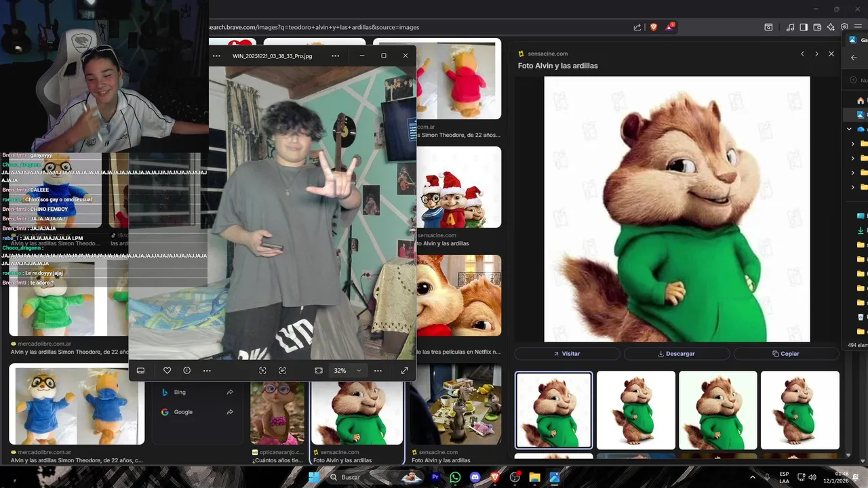Search the image with Bing
Screen dimensions: 868x488
(197, 392)
